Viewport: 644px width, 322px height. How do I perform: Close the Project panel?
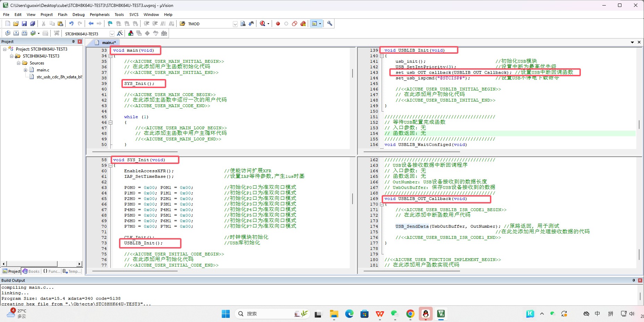point(80,42)
